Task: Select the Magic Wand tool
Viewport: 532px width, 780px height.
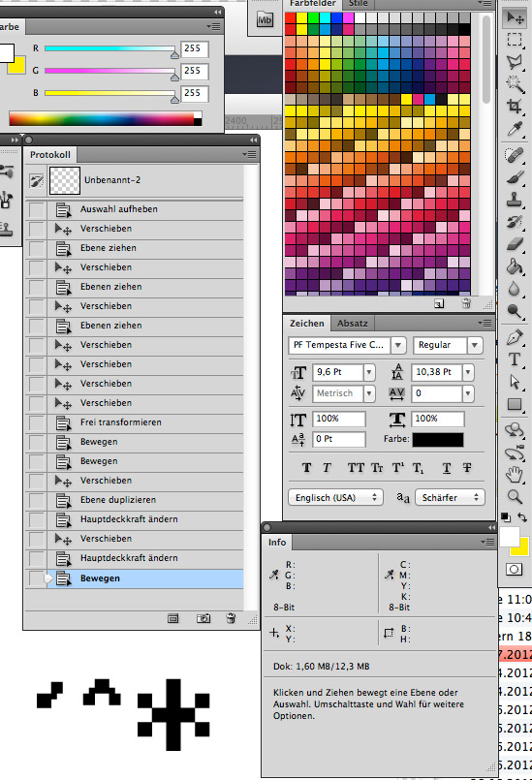Action: pos(515,83)
